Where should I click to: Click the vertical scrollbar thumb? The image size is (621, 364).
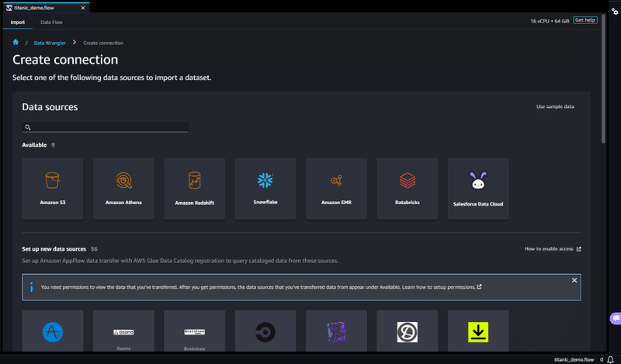click(603, 79)
